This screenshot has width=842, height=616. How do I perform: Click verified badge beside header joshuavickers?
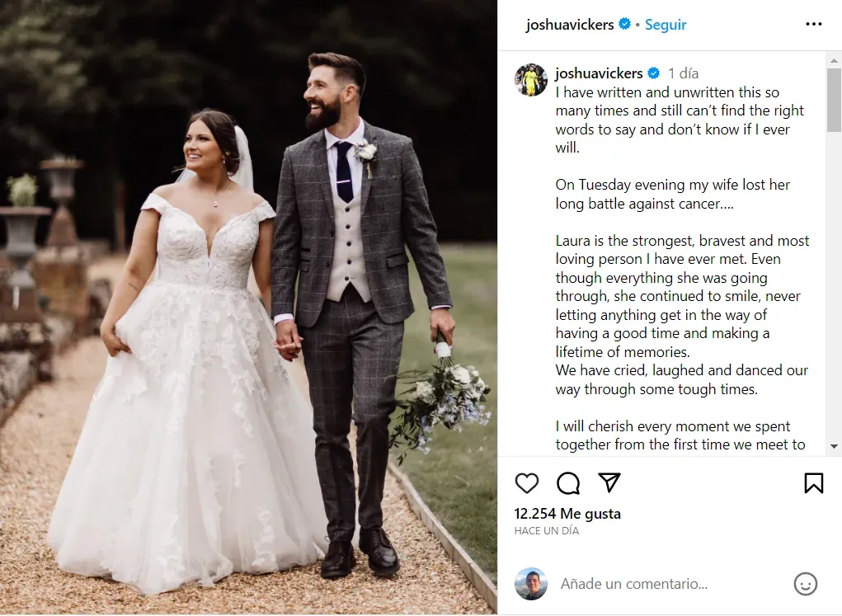[624, 24]
